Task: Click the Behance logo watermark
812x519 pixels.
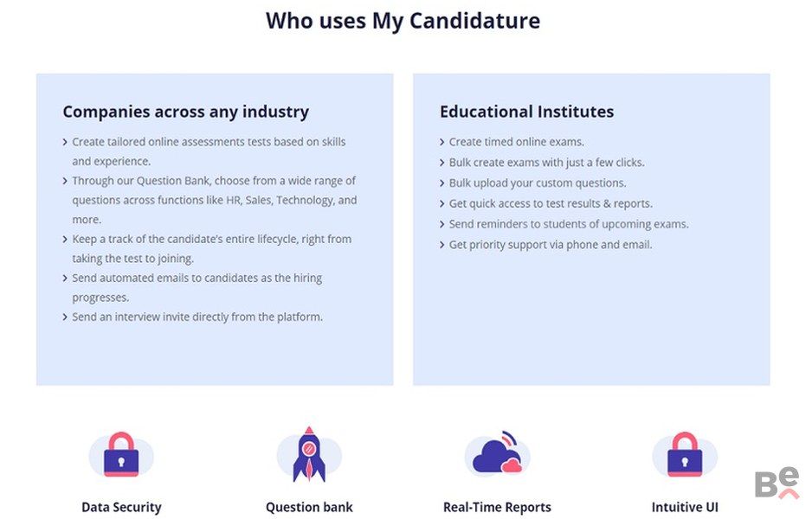Action: [777, 484]
